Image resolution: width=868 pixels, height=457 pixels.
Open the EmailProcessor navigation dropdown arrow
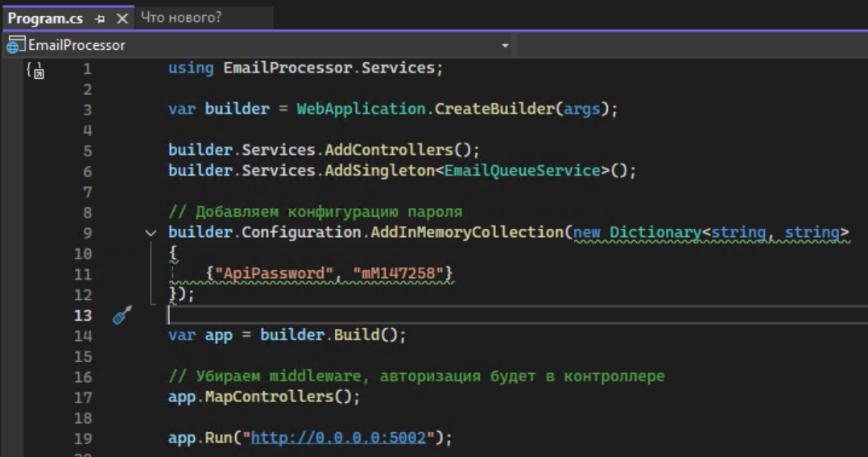pos(505,46)
